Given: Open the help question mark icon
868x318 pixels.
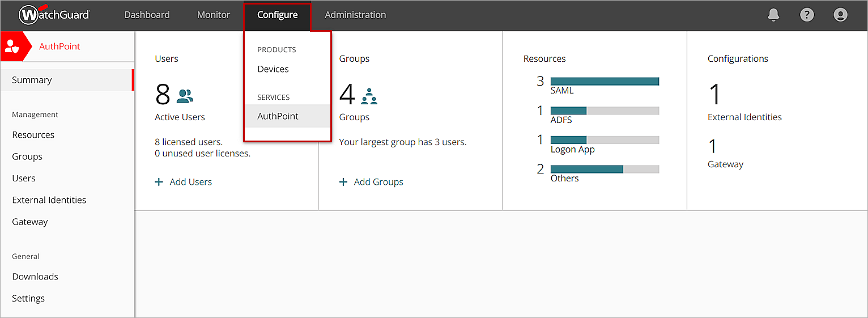Looking at the screenshot, I should [x=807, y=15].
